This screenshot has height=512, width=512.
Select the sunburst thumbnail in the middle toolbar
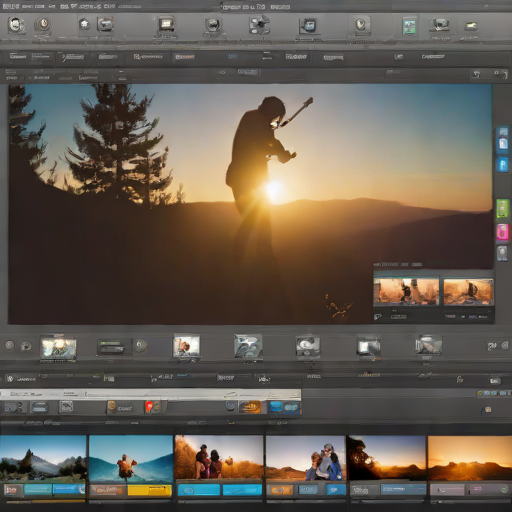click(58, 349)
